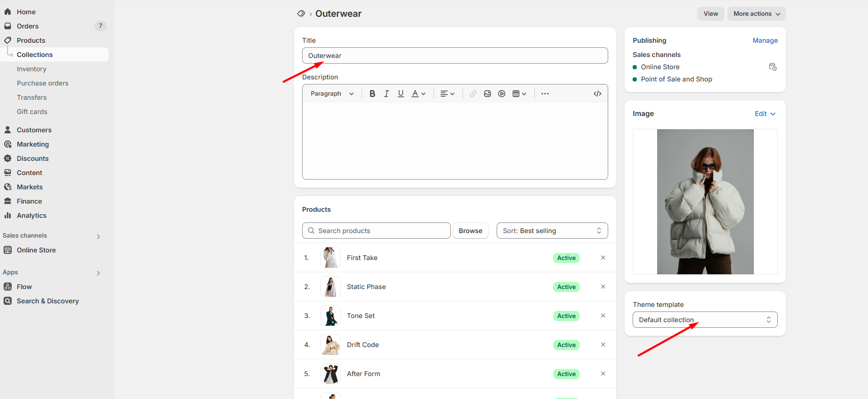Expand the Apps section
Screen dimensions: 868x399
pyautogui.click(x=98, y=273)
